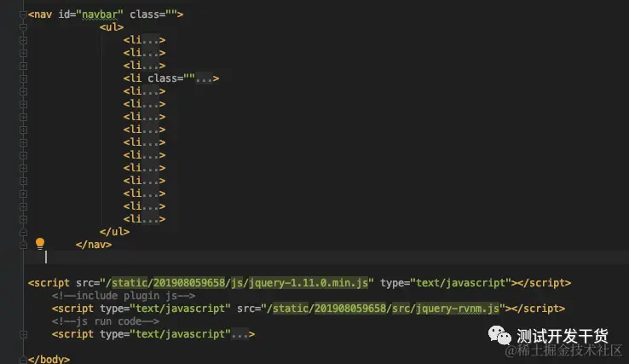629x364 pixels.
Task: Click the <nav tag name text
Action: point(40,14)
